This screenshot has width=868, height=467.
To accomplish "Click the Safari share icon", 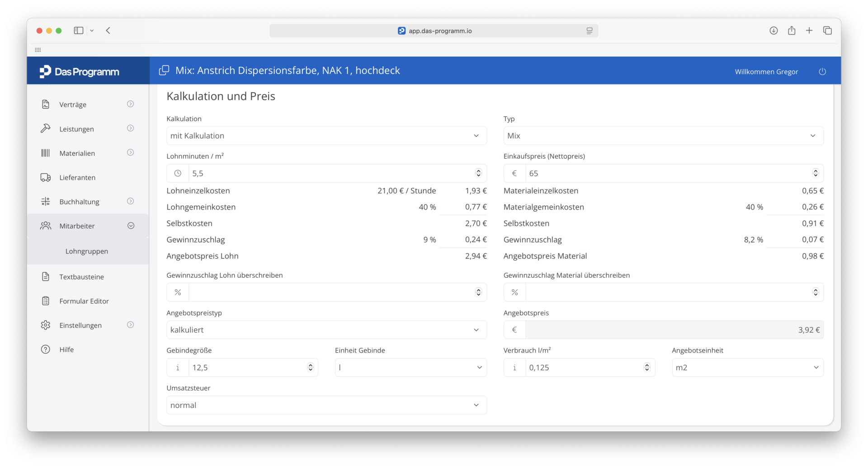I will tap(792, 30).
